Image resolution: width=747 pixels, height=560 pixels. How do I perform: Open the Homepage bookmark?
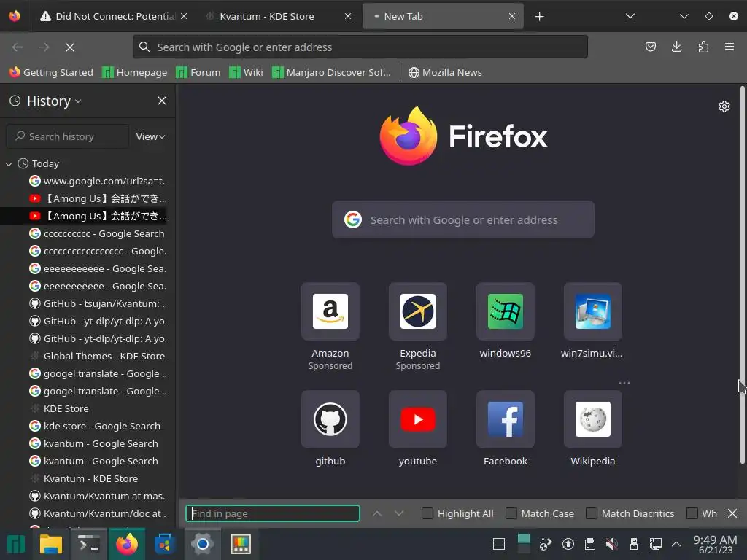(135, 72)
